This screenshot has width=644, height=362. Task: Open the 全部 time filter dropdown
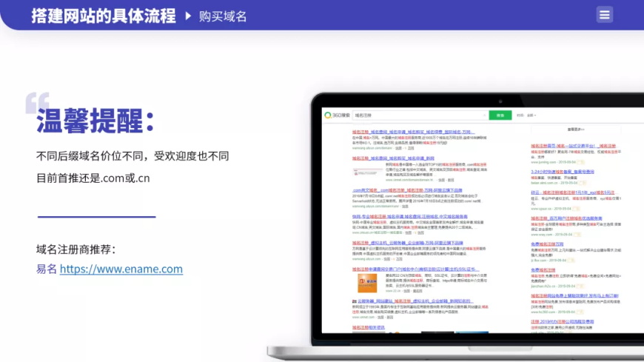531,115
